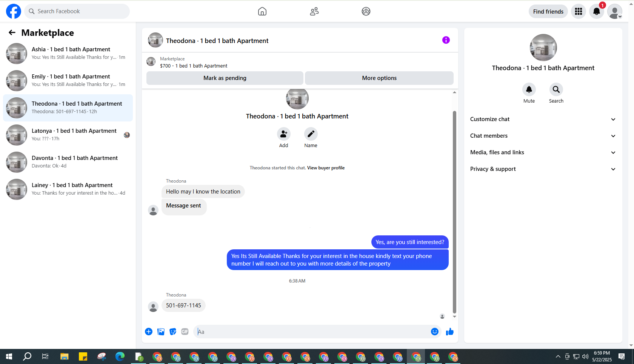The height and width of the screenshot is (364, 634).
Task: Click the Find friends button
Action: pyautogui.click(x=548, y=11)
